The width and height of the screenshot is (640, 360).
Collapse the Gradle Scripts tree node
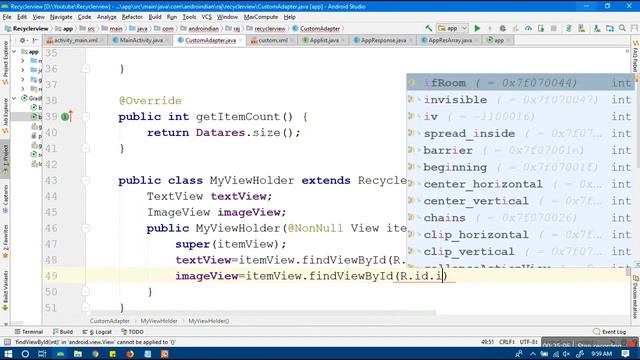tap(15, 98)
